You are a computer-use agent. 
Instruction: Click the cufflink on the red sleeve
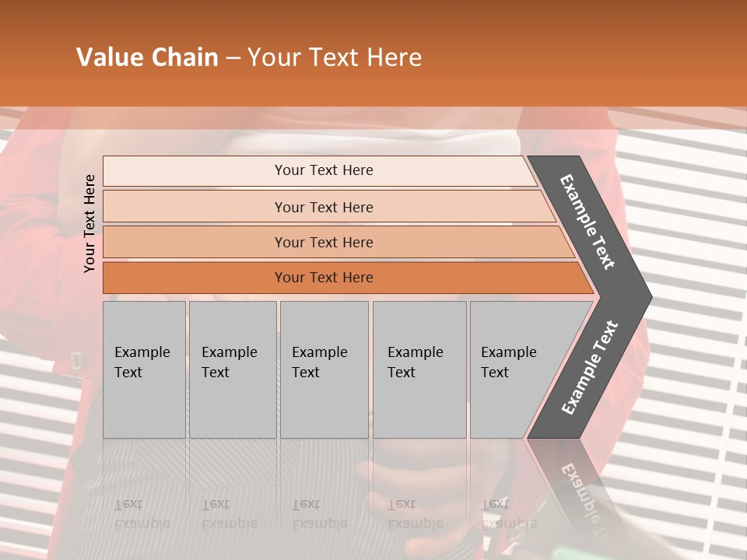pos(77,360)
